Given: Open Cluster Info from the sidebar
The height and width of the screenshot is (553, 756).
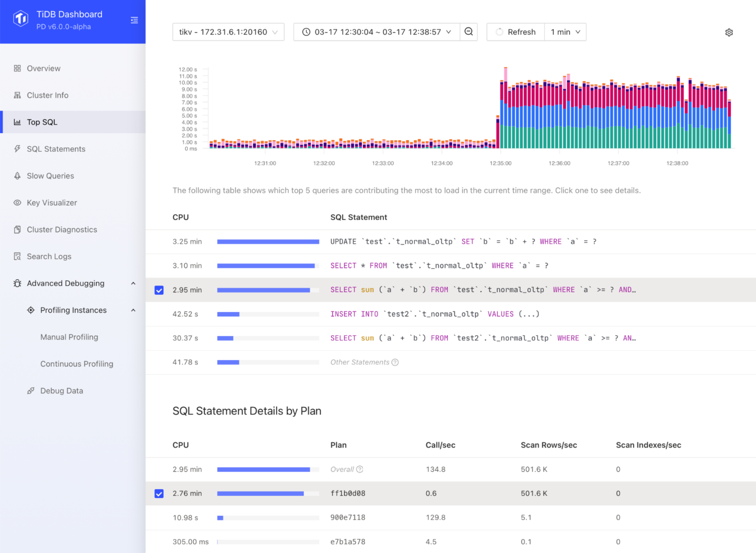Looking at the screenshot, I should pyautogui.click(x=48, y=95).
